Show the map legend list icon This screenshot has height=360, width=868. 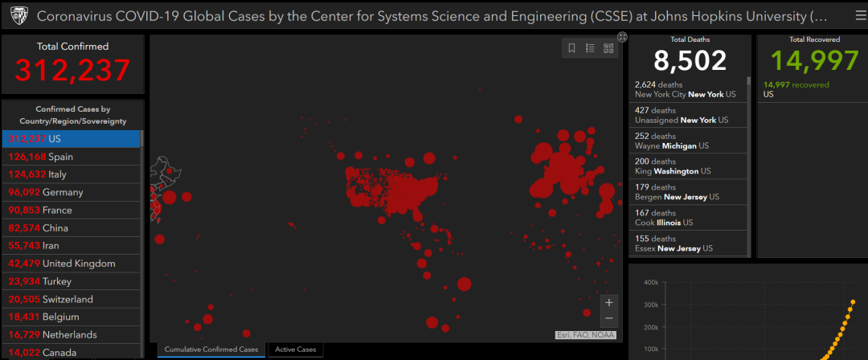pos(590,48)
